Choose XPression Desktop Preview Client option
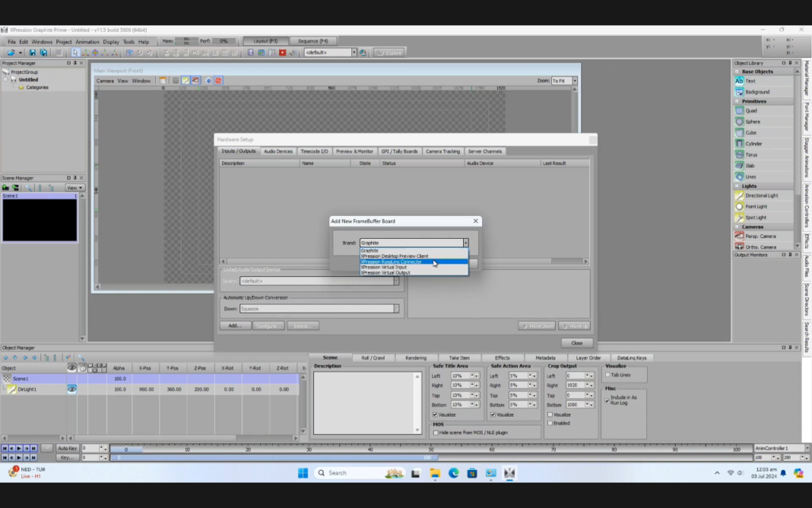 tap(414, 256)
